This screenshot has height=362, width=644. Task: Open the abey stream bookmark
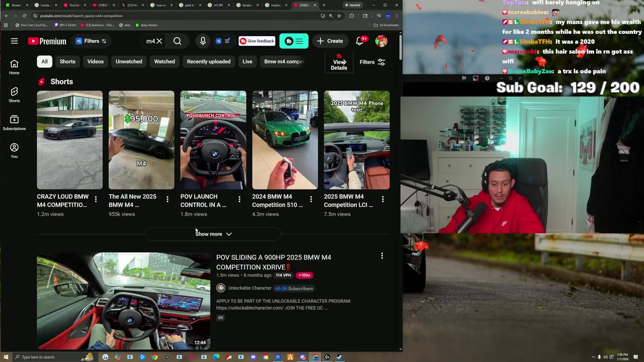coord(146,25)
